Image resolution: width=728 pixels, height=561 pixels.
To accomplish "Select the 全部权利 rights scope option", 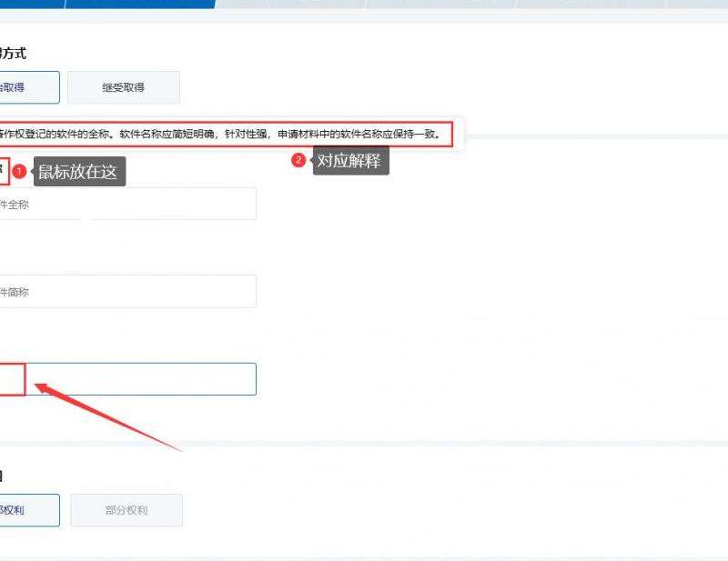I will (x=27, y=510).
